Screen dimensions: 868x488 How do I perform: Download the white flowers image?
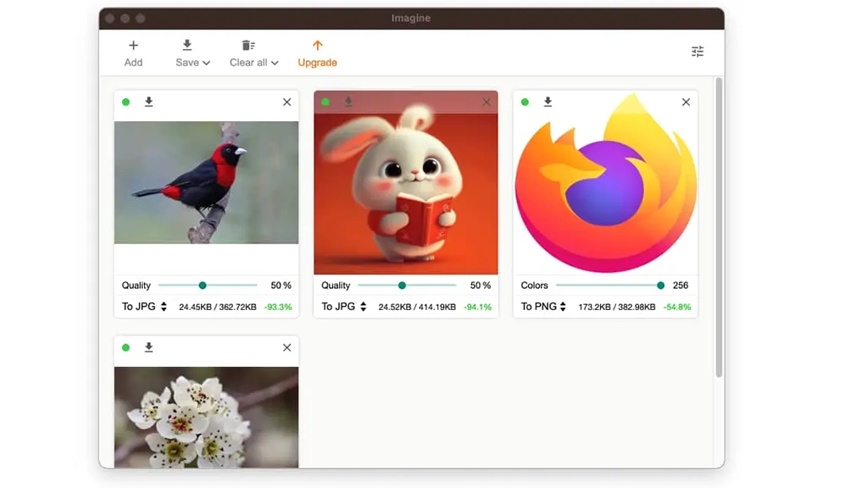pos(148,347)
